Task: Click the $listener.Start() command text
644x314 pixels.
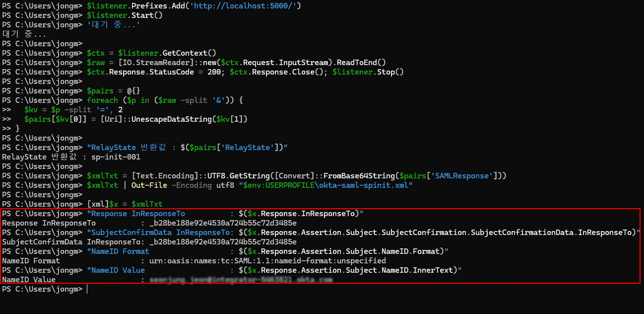Action: pos(125,15)
